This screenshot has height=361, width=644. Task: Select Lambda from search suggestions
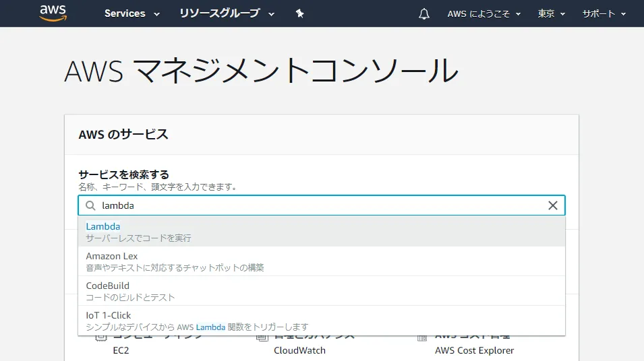(103, 226)
